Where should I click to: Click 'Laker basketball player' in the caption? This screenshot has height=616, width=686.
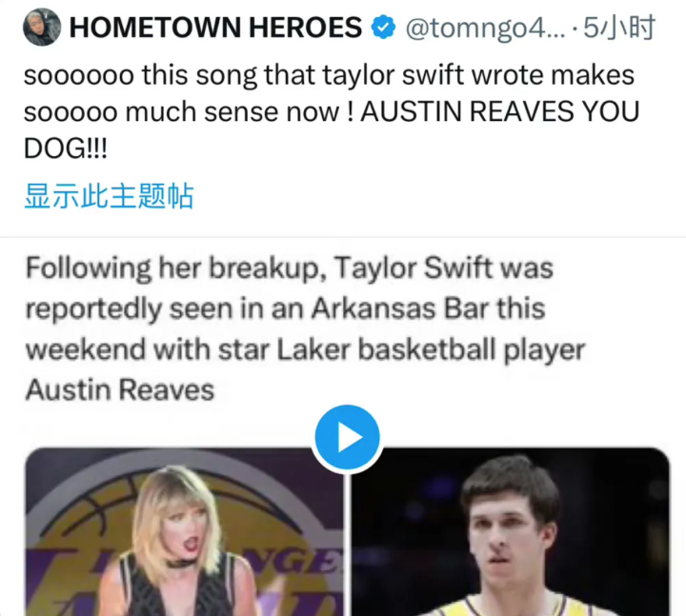click(431, 350)
